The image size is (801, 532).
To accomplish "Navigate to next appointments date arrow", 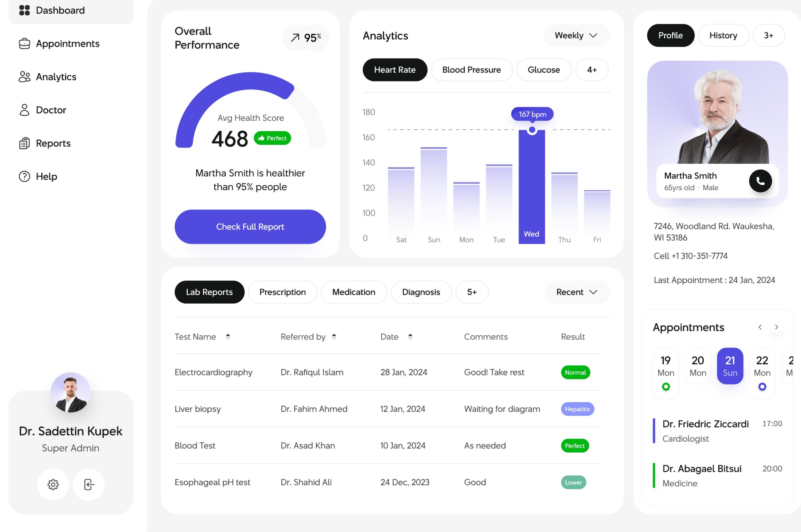I will point(776,327).
